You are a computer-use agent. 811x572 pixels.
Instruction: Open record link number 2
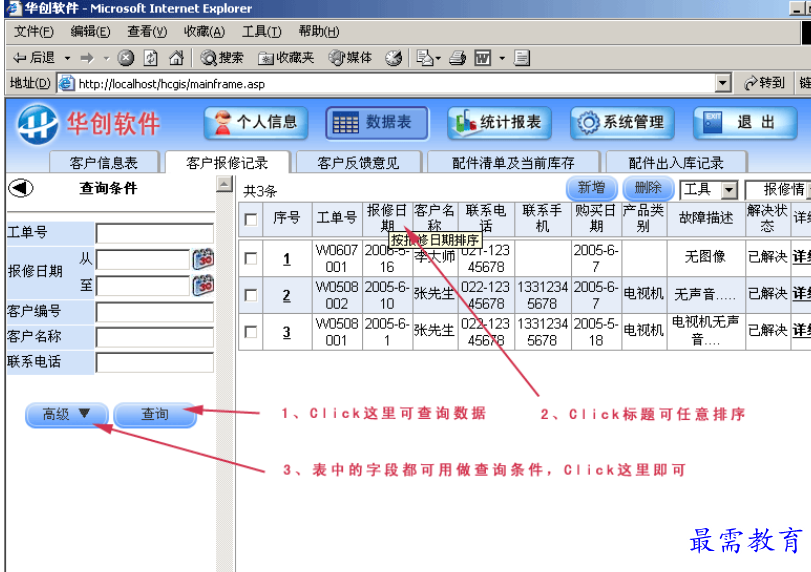287,295
